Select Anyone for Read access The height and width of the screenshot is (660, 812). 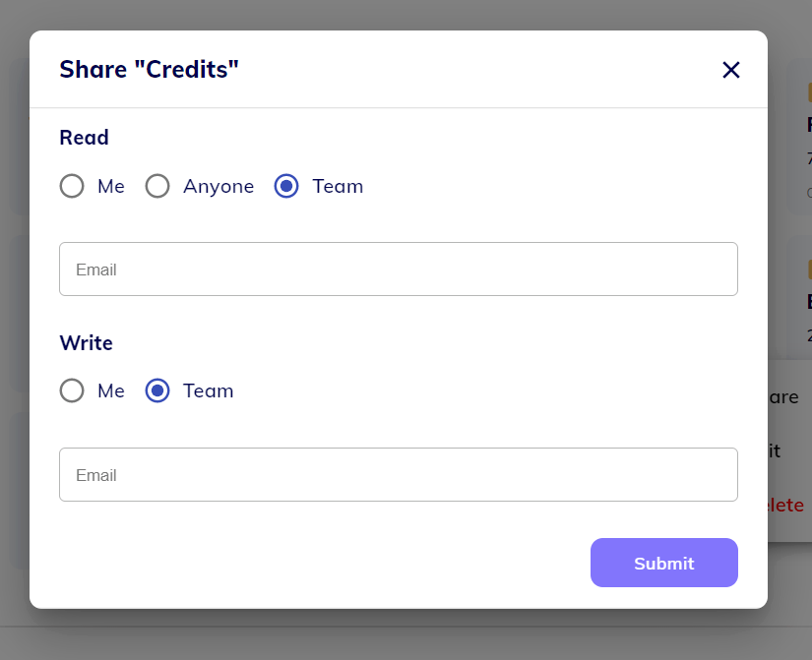point(157,186)
